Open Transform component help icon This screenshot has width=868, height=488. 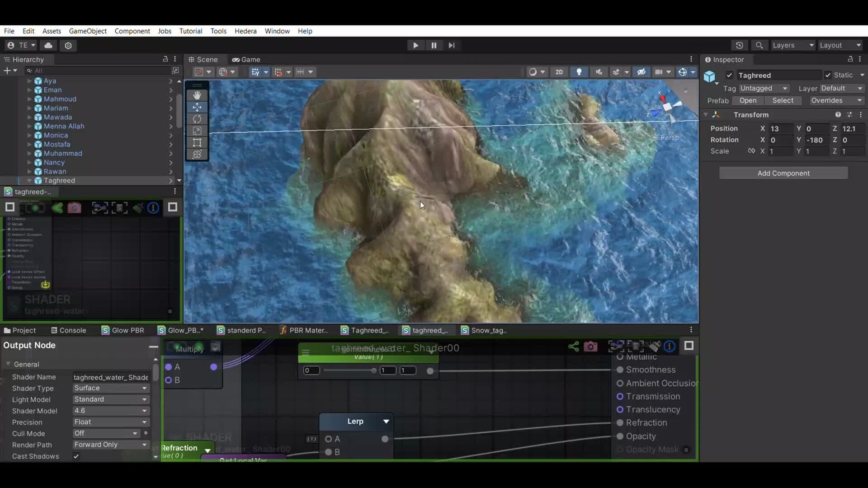tap(838, 115)
